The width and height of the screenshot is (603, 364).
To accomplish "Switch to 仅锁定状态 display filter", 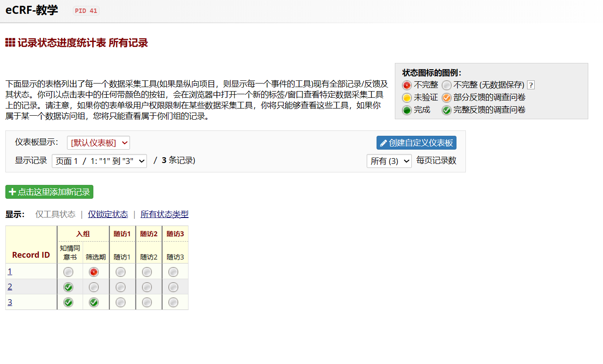I will [x=108, y=214].
